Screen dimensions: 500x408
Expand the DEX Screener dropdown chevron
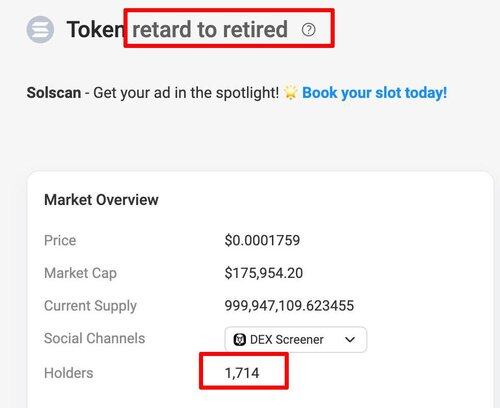point(350,340)
